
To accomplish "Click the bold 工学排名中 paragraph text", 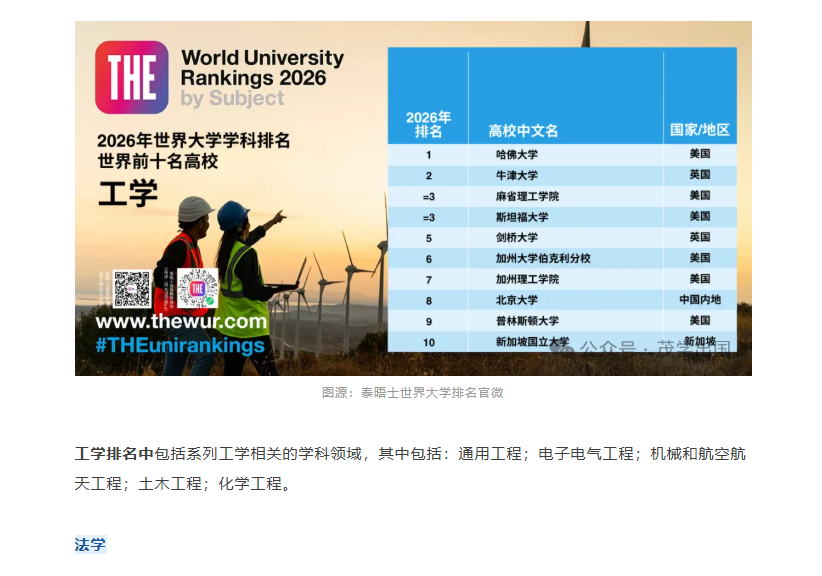I will tap(115, 454).
